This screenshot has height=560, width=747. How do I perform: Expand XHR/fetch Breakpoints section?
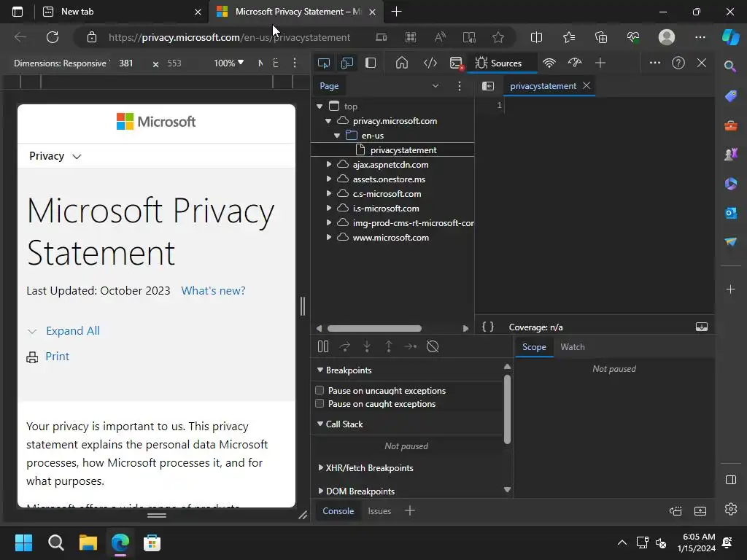point(320,467)
